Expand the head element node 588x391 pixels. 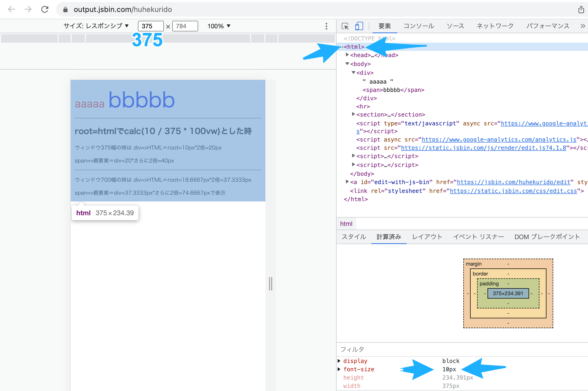(347, 55)
